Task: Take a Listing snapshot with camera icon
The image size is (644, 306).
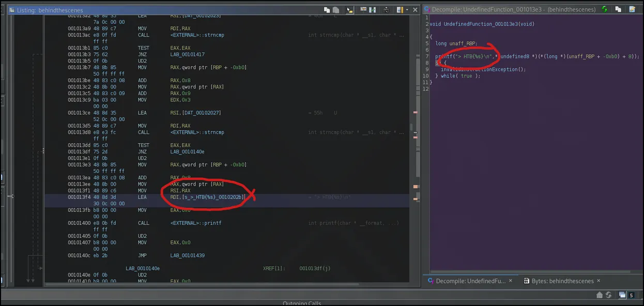Action: [x=386, y=10]
